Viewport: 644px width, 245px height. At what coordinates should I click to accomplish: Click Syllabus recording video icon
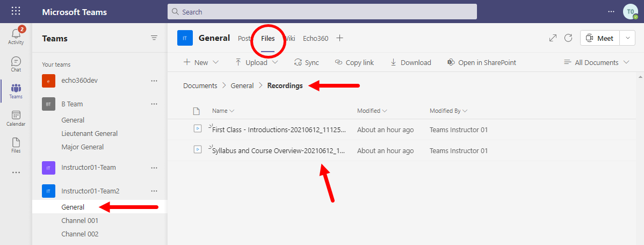tap(198, 150)
